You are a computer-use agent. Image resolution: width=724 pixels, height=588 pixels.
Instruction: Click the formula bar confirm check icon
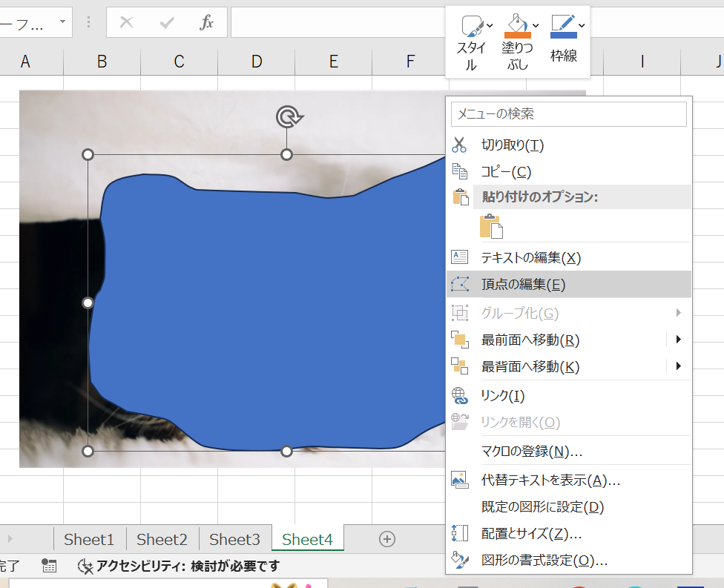[x=167, y=22]
